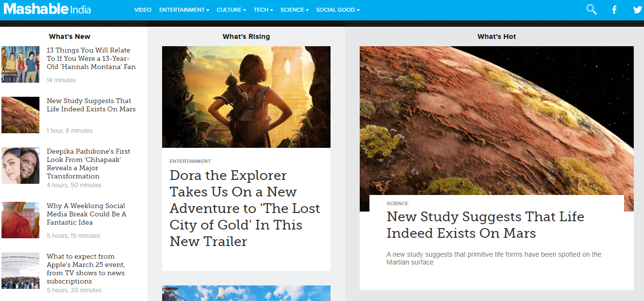Select VIDEO in the navigation bar
The width and height of the screenshot is (644, 301).
pyautogui.click(x=143, y=9)
